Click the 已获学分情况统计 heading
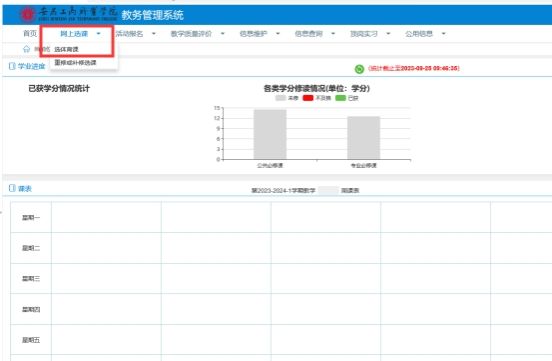Image resolution: width=552 pixels, height=361 pixels. pyautogui.click(x=59, y=88)
